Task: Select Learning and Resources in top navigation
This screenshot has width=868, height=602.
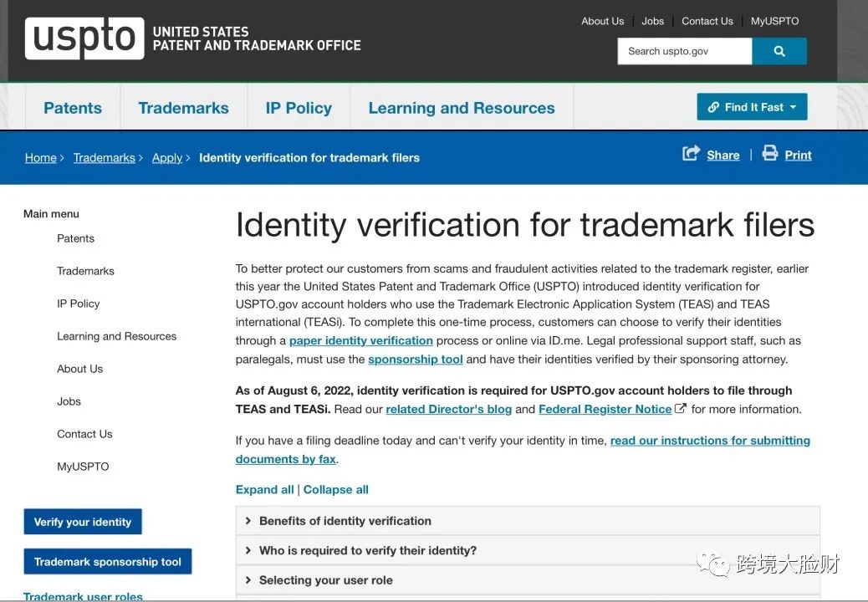Action: pos(461,108)
